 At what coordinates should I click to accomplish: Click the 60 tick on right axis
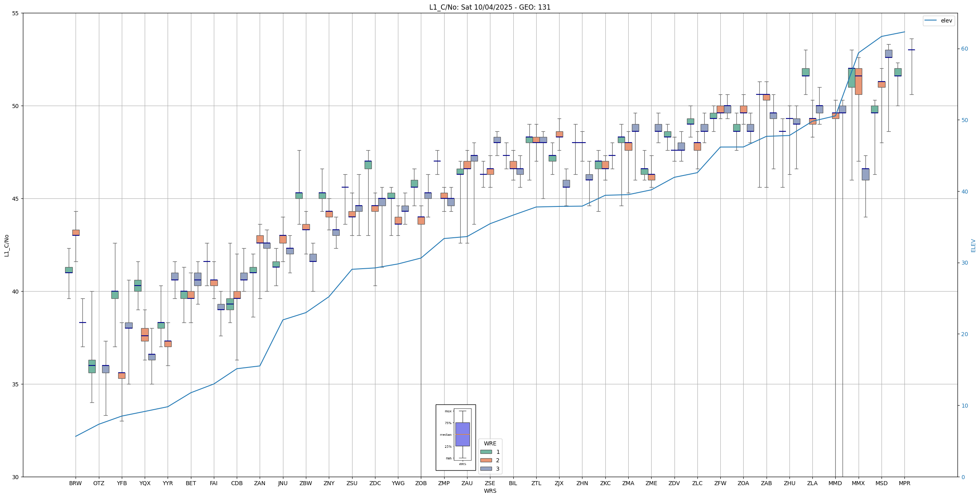pos(964,49)
